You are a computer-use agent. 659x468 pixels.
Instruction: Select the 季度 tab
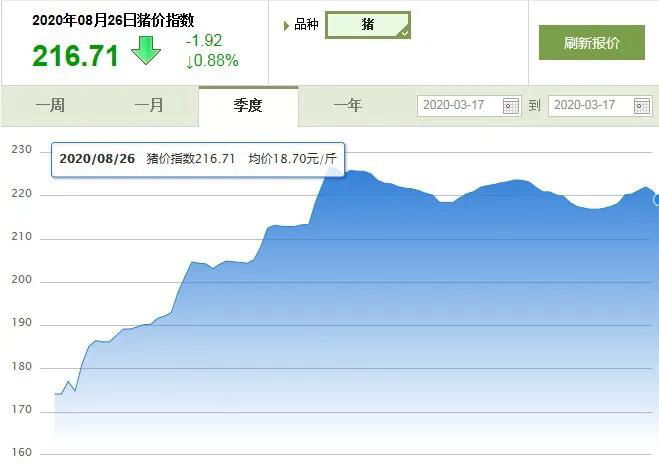(x=247, y=105)
